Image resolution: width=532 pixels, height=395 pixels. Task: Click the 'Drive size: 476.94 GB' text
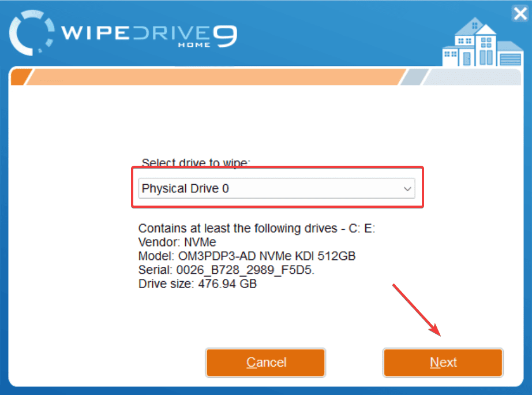tap(197, 284)
